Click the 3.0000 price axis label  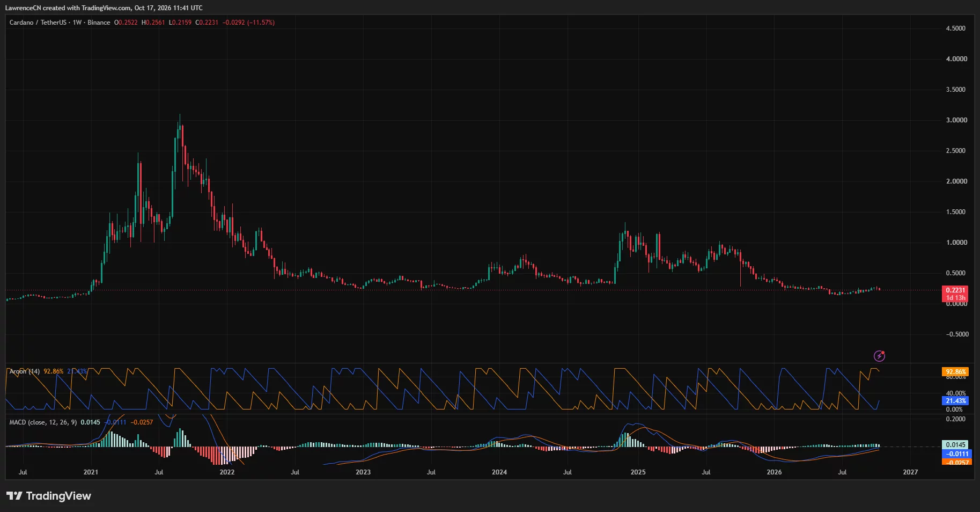pos(956,120)
